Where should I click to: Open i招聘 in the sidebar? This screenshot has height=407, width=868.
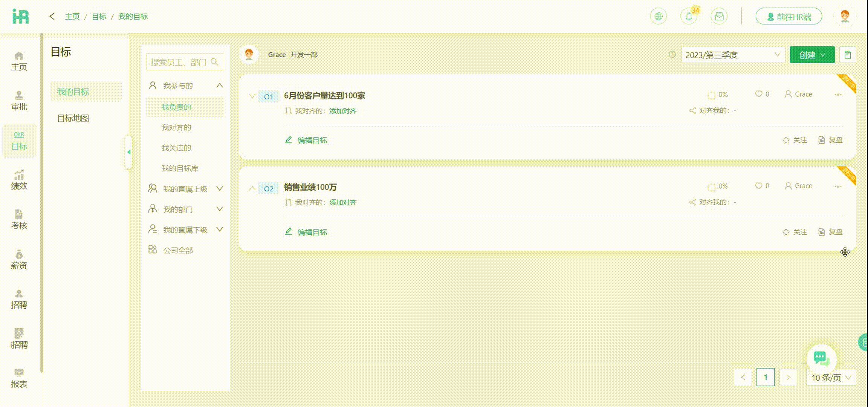pyautogui.click(x=19, y=339)
